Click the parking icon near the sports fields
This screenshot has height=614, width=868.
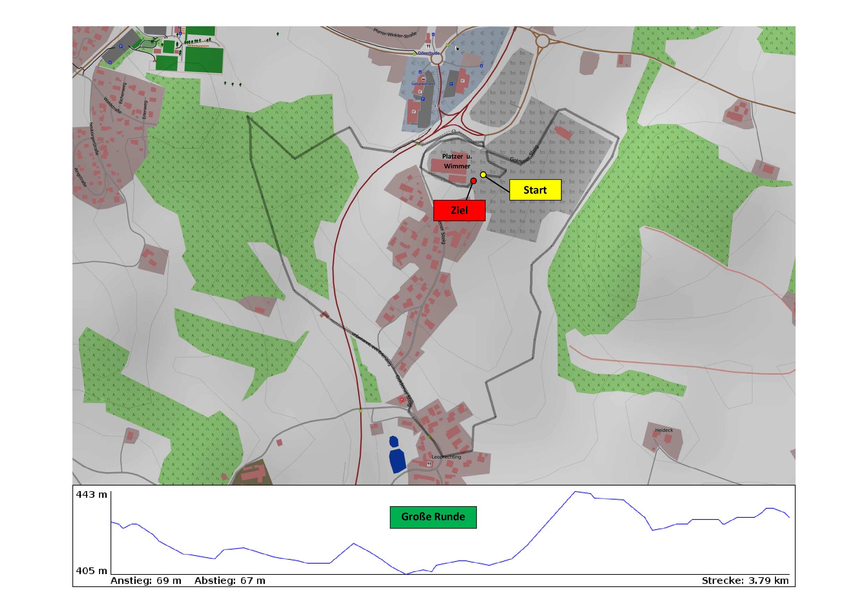[x=121, y=46]
